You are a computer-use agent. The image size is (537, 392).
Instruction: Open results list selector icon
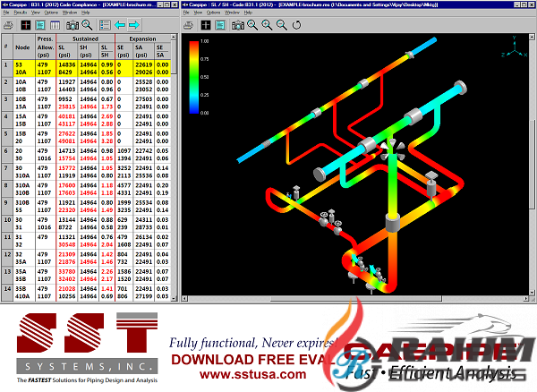pos(105,25)
